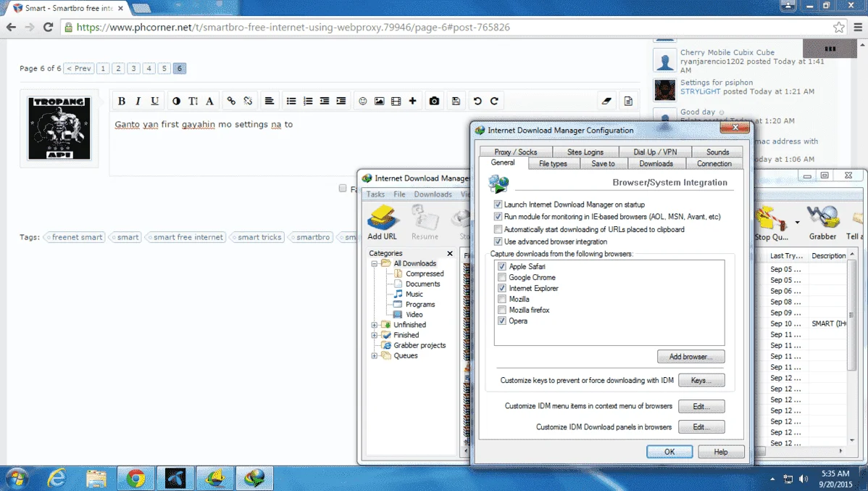Open the smilies picker in editor
Image resolution: width=868 pixels, height=491 pixels.
(362, 101)
